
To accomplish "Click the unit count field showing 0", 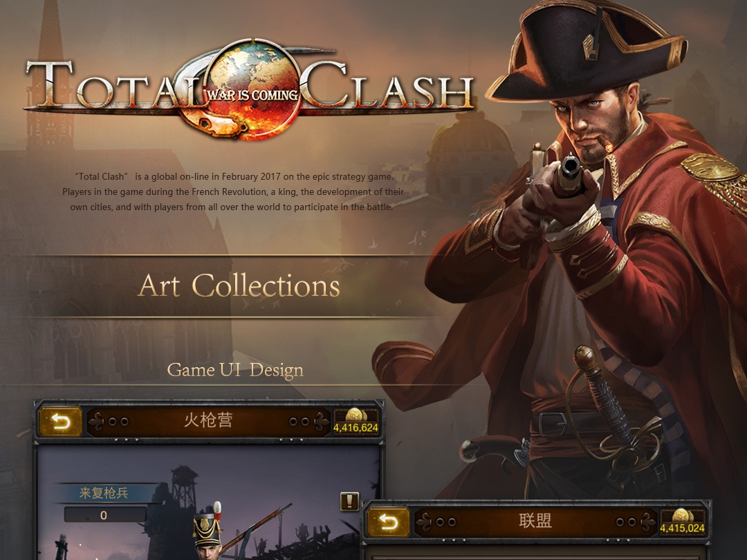I will [105, 515].
